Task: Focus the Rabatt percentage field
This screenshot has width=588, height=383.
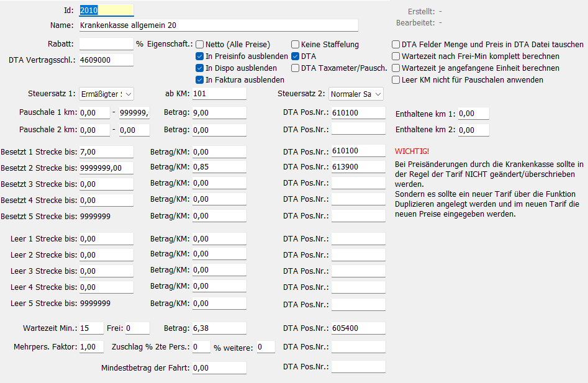Action: (x=106, y=44)
